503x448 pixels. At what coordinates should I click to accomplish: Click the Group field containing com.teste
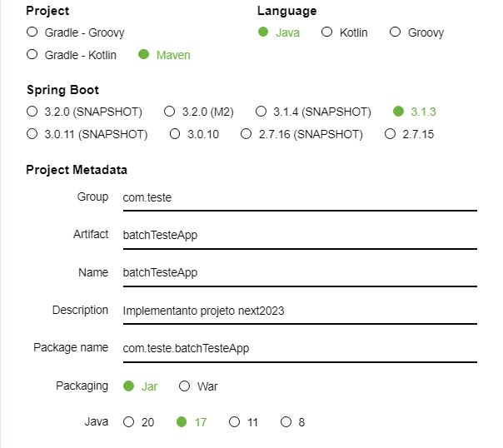pos(298,197)
